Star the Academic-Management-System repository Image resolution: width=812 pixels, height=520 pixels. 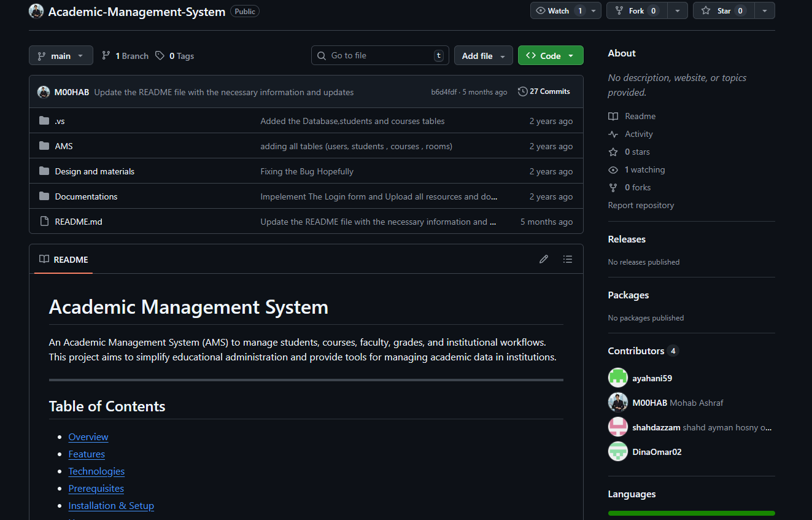coord(724,10)
